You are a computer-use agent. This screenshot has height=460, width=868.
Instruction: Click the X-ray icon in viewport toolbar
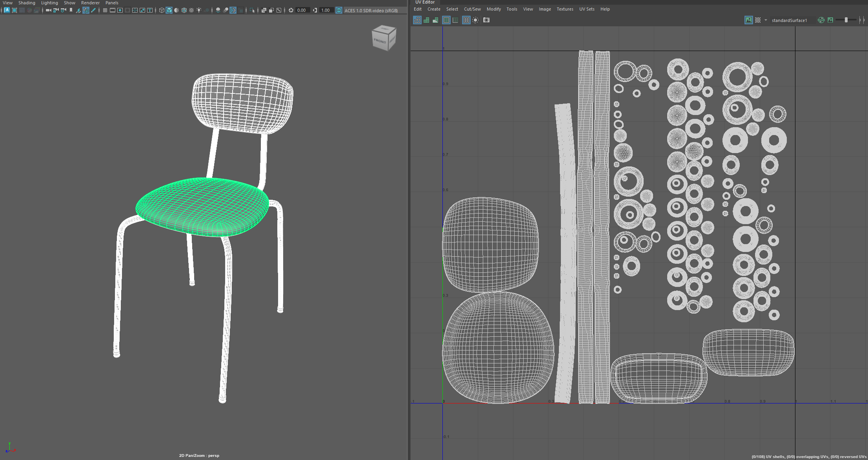click(264, 10)
